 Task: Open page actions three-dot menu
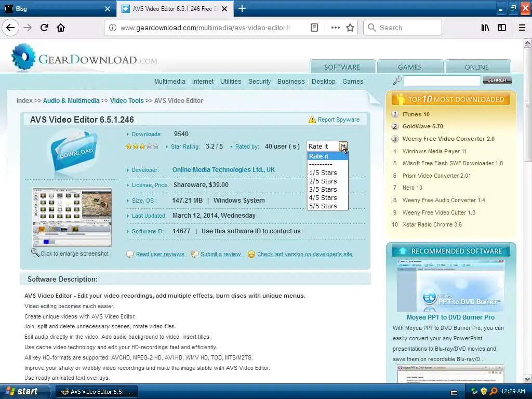point(335,28)
